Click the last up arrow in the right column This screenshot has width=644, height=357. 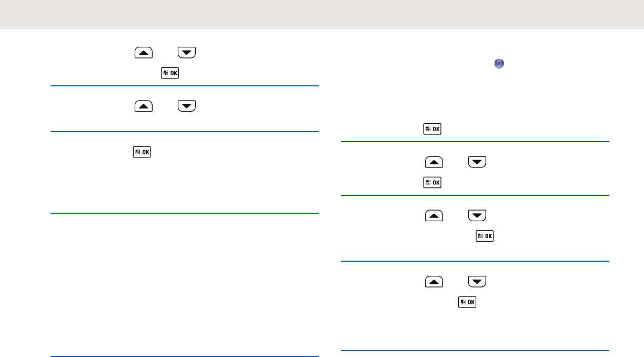pyautogui.click(x=434, y=281)
